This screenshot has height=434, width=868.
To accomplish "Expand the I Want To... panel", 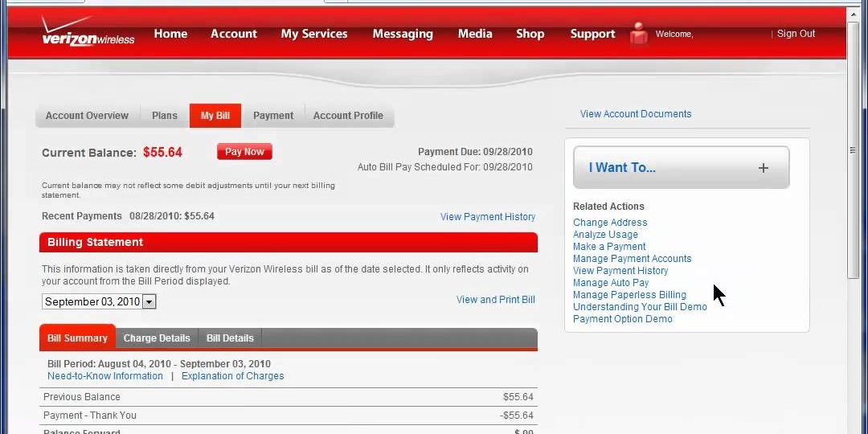I will 681,167.
